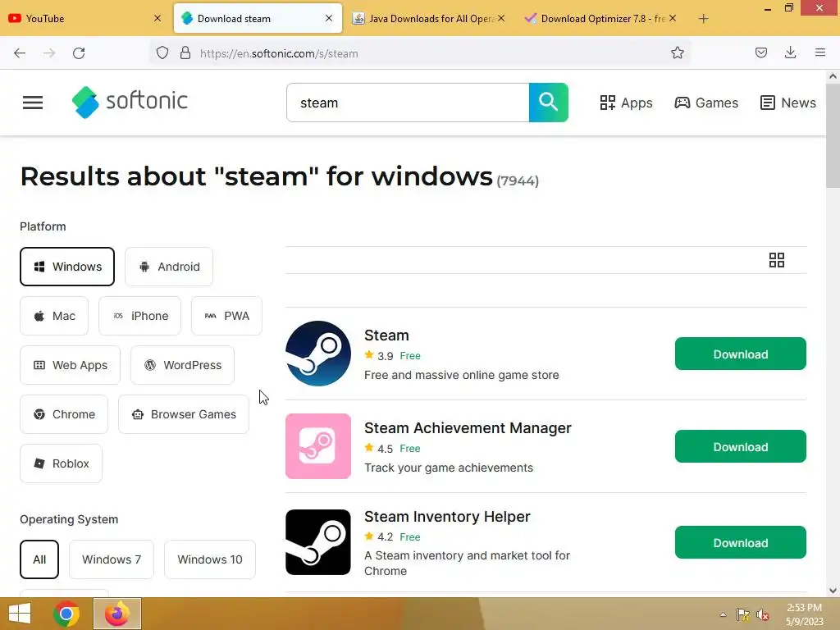Close the Java Downloads tab
This screenshot has height=630, width=840.
pyautogui.click(x=501, y=18)
